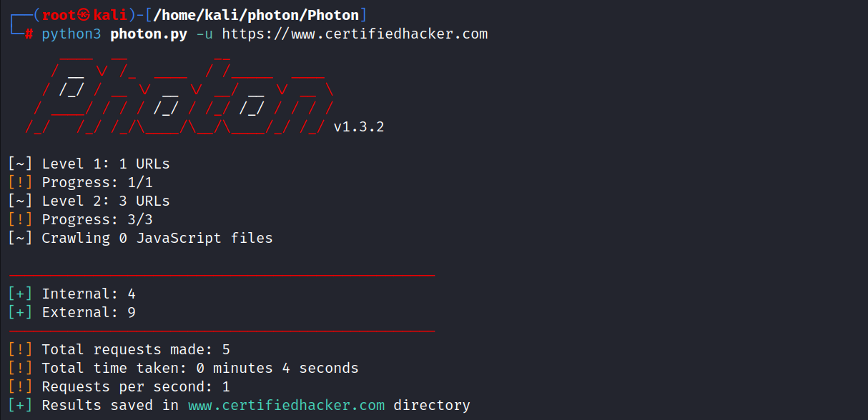Click the [!] marker beside Progress: 3/3
This screenshot has height=420, width=868.
pyautogui.click(x=20, y=219)
